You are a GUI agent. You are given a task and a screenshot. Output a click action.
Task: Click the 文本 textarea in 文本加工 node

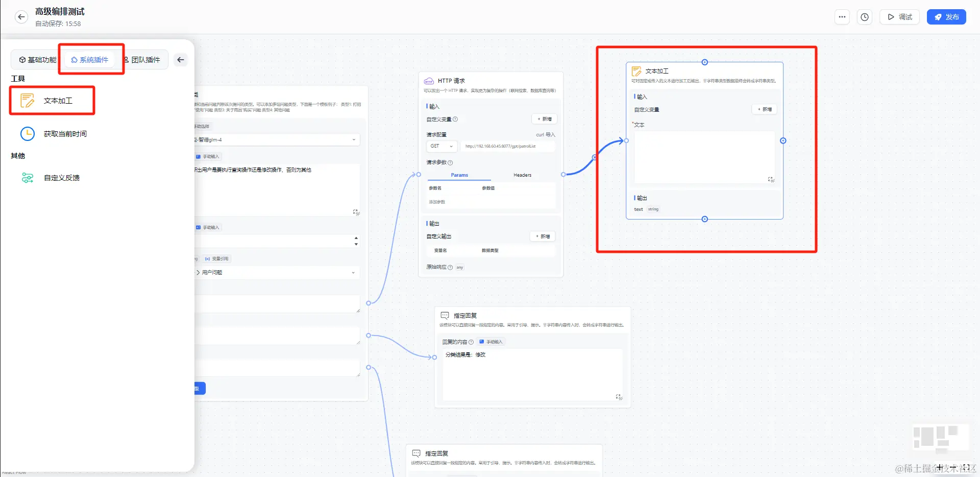point(705,157)
